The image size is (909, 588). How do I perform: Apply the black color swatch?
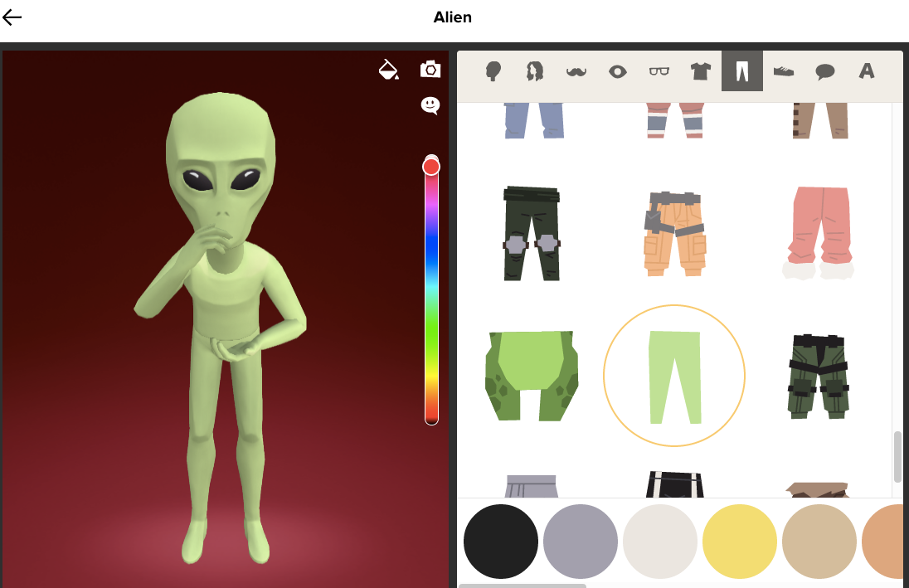500,542
